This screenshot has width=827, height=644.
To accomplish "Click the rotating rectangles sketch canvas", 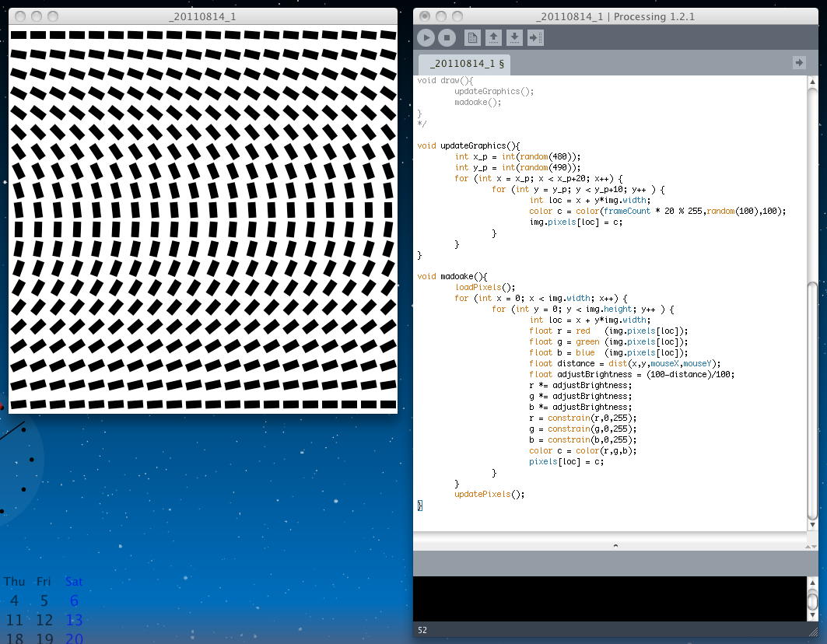I will tap(203, 219).
